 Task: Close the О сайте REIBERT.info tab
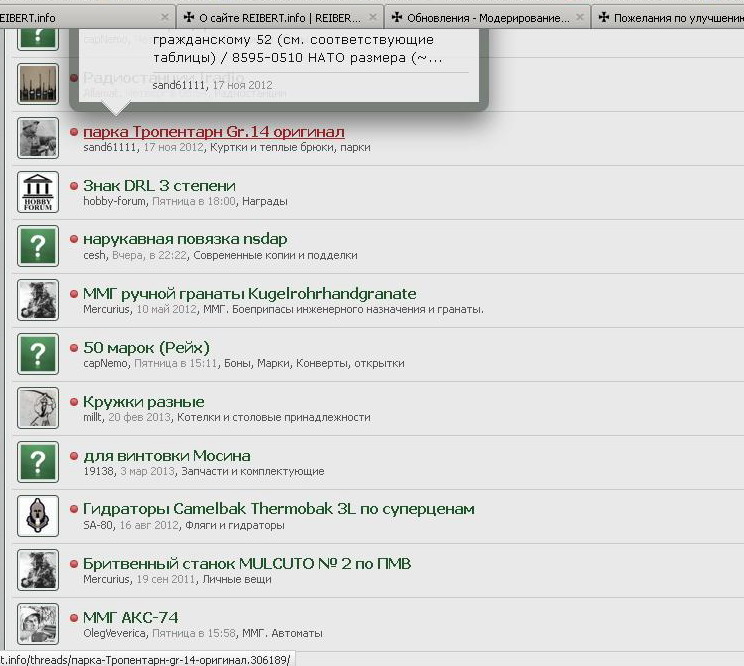point(372,18)
